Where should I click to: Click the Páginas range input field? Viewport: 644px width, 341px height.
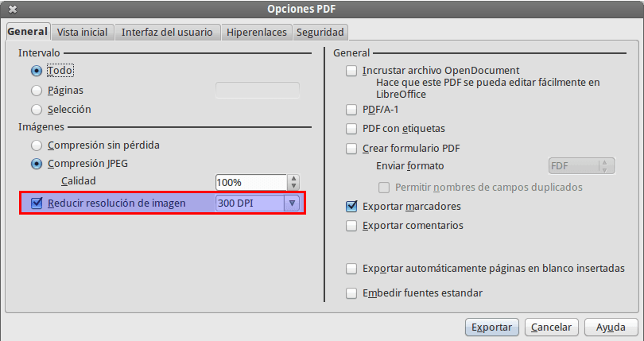[x=258, y=91]
